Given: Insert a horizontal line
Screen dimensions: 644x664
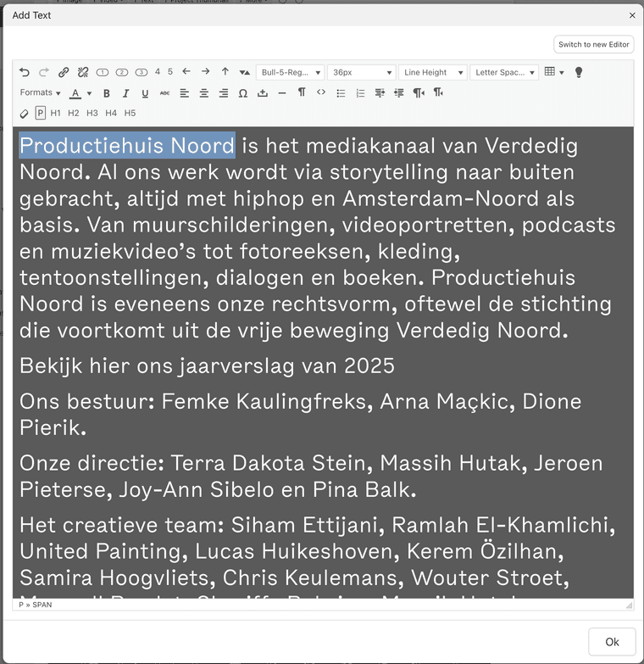Looking at the screenshot, I should [x=282, y=93].
